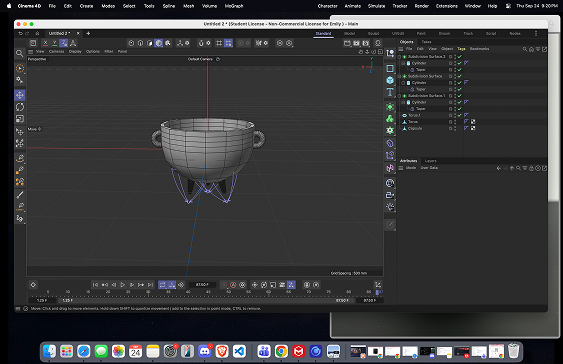
Task: Toggle the highlighted workplane grid icon in toolbar
Action: [228, 43]
